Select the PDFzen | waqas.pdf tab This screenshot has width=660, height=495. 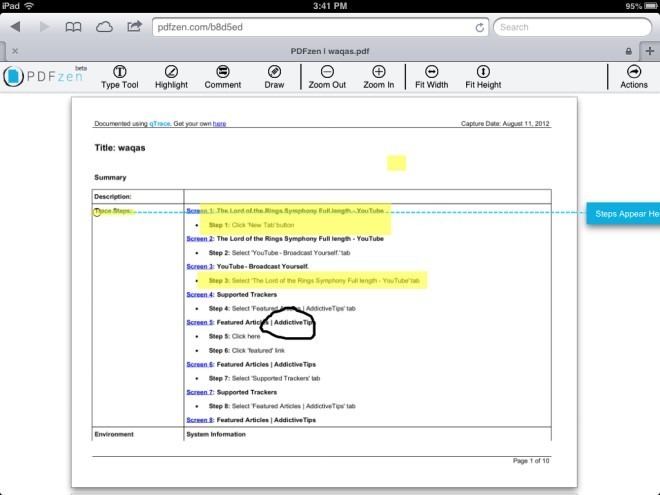point(330,51)
